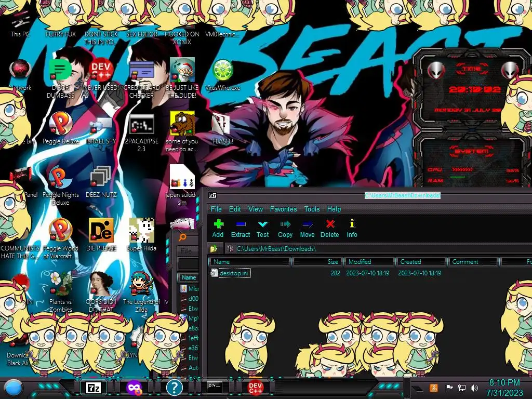Click the flag Action Center tray icon
The image size is (532, 399).
(449, 388)
